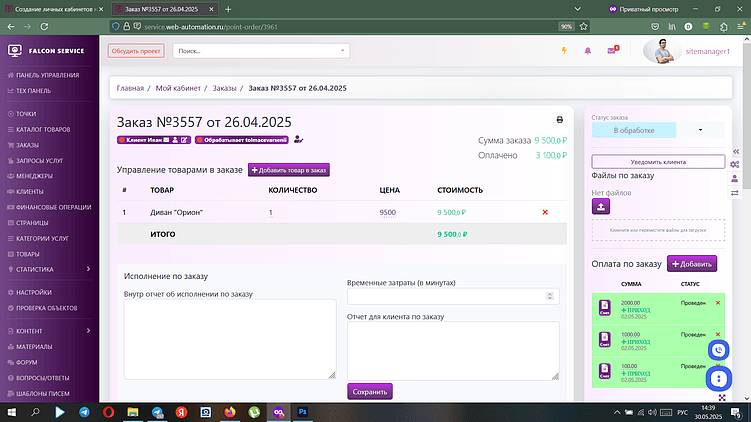Click Временные затраты number stepper
Screen dimensions: 751x422
550,297
